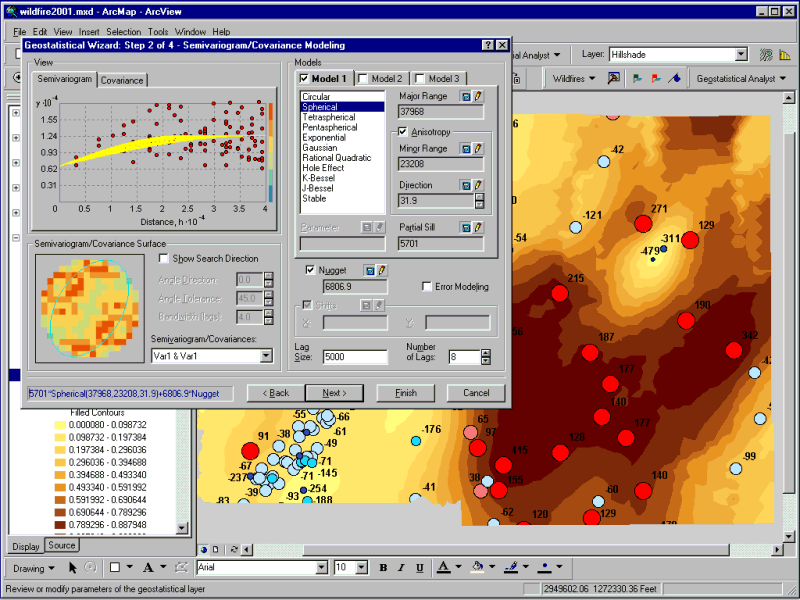The height and width of the screenshot is (600, 800).
Task: Click the refresh map icon
Action: (x=234, y=549)
